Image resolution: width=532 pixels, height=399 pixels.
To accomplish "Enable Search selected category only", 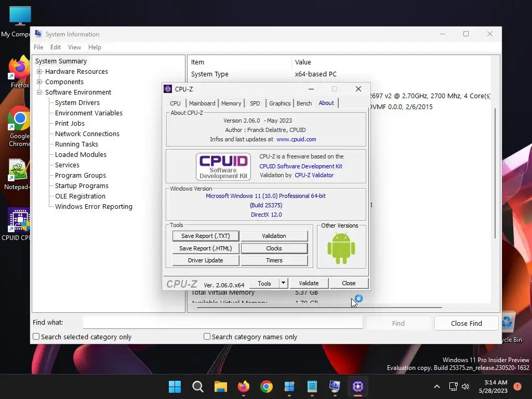I will pos(36,337).
